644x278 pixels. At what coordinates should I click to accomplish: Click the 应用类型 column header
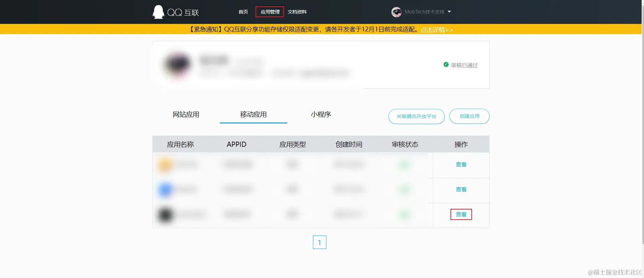click(293, 144)
